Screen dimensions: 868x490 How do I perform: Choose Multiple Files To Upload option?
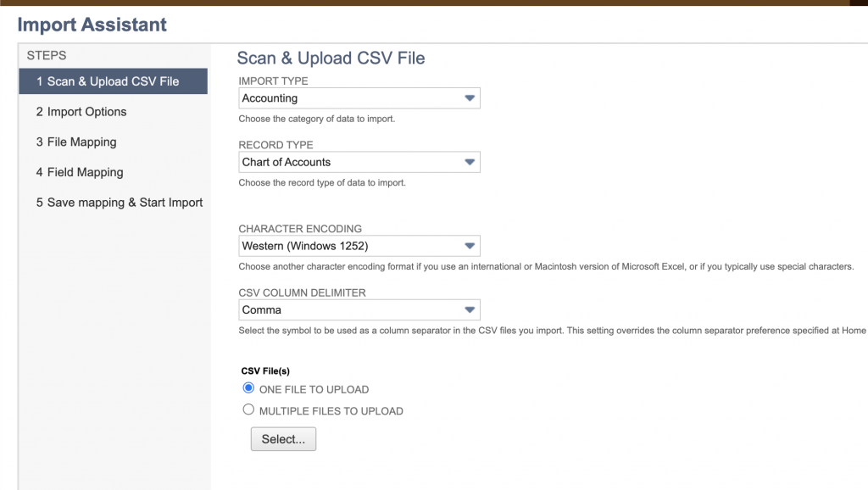248,409
